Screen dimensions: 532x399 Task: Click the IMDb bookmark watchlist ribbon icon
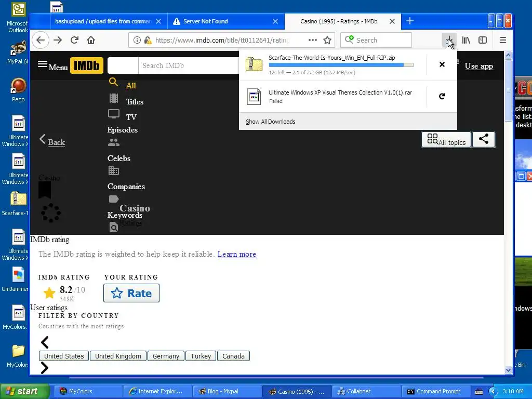(45, 190)
